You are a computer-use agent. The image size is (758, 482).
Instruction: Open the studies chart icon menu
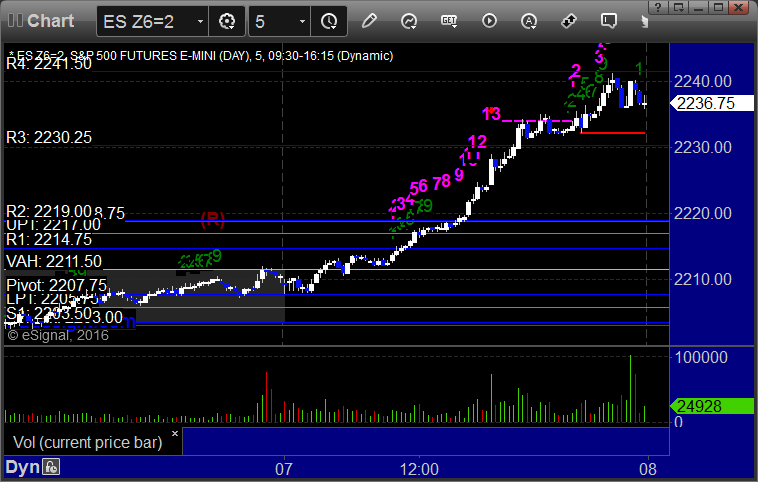409,21
